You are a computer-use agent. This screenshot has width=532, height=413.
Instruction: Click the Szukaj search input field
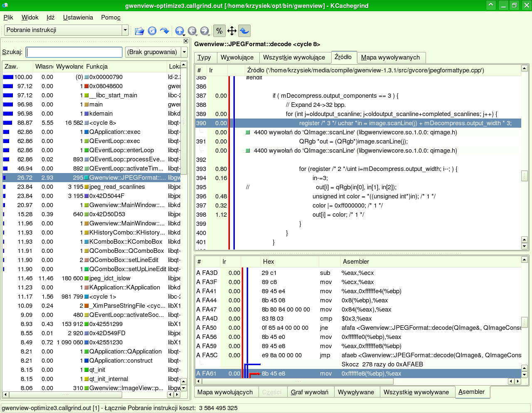coord(74,52)
